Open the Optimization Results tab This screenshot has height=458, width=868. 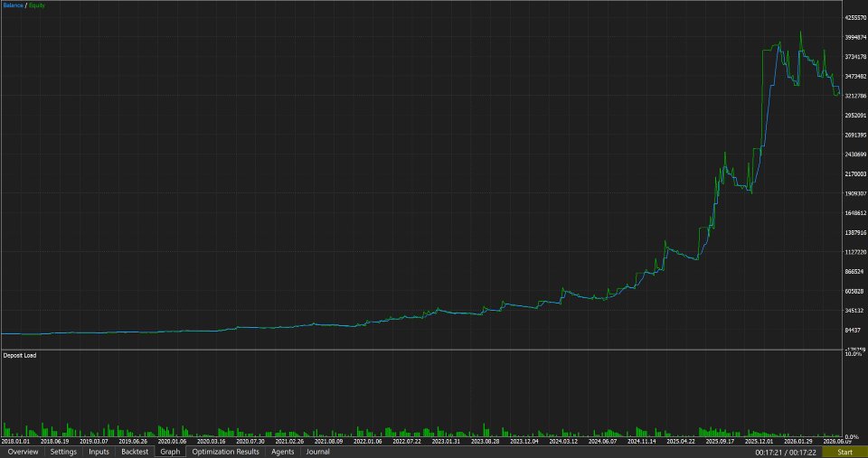[x=225, y=452]
